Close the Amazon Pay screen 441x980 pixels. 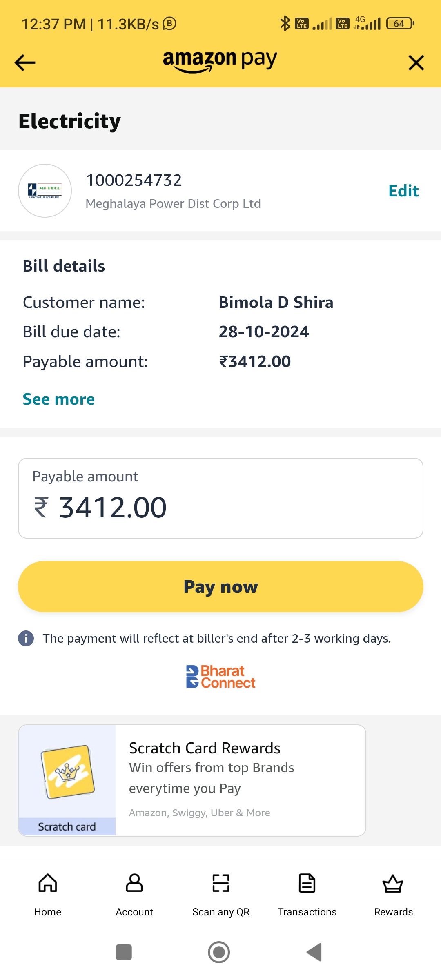point(416,63)
